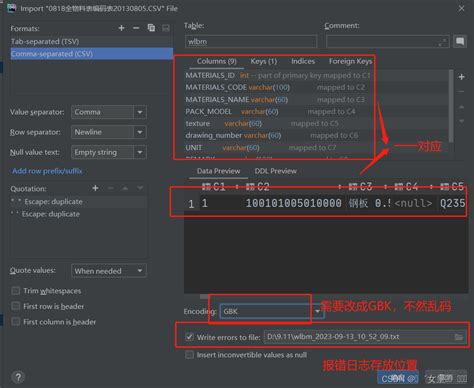Toggle First row is header
This screenshot has height=388, width=474.
click(x=16, y=306)
